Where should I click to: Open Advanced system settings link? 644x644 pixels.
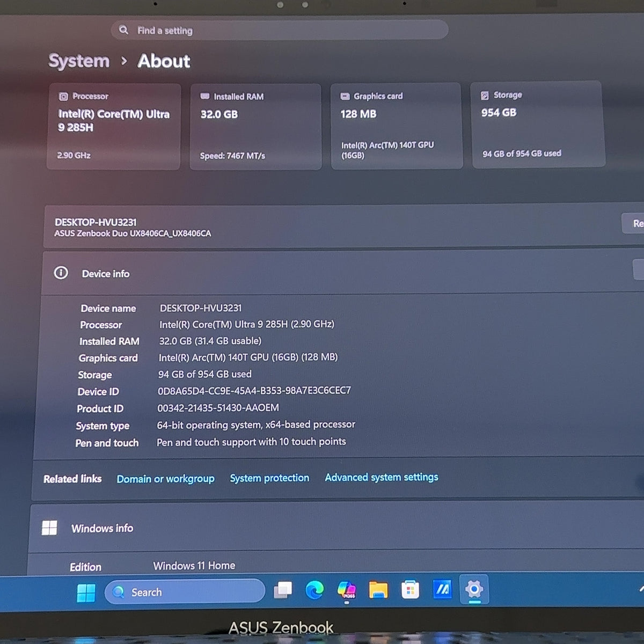tap(382, 477)
